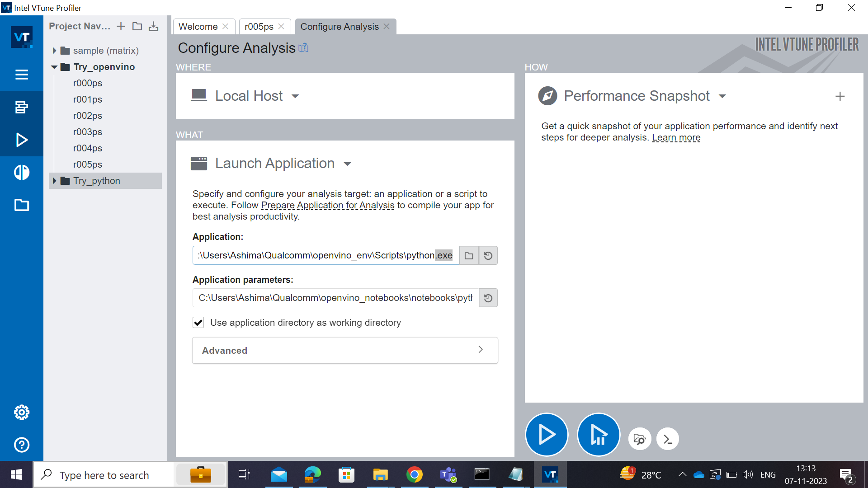
Task: Restore previous Application path from history
Action: pyautogui.click(x=488, y=255)
